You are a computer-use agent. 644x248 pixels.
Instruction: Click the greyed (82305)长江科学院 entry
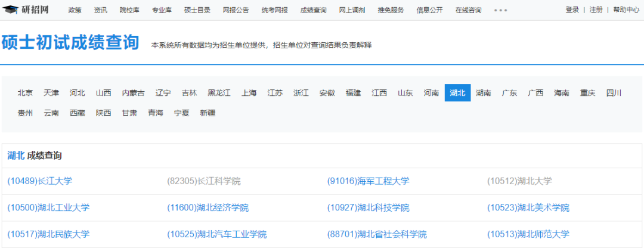coord(204,181)
